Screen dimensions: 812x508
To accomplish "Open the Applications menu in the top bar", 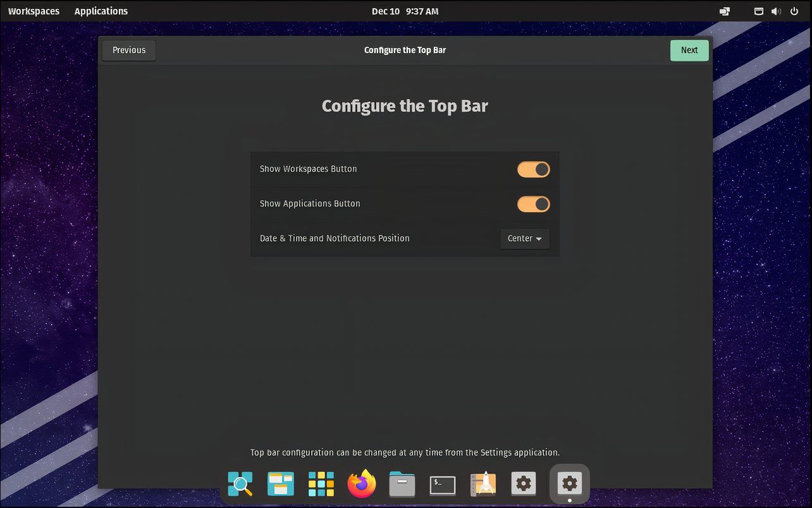I will [101, 11].
